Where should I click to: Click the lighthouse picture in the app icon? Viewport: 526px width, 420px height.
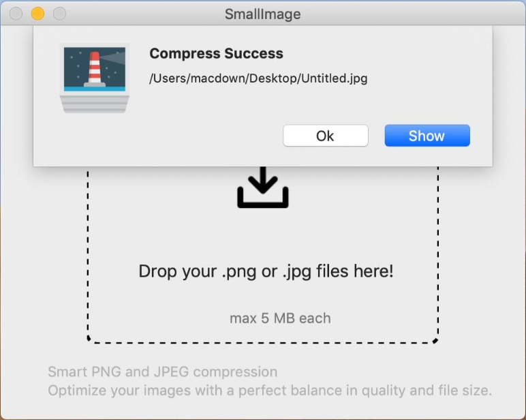pyautogui.click(x=95, y=69)
